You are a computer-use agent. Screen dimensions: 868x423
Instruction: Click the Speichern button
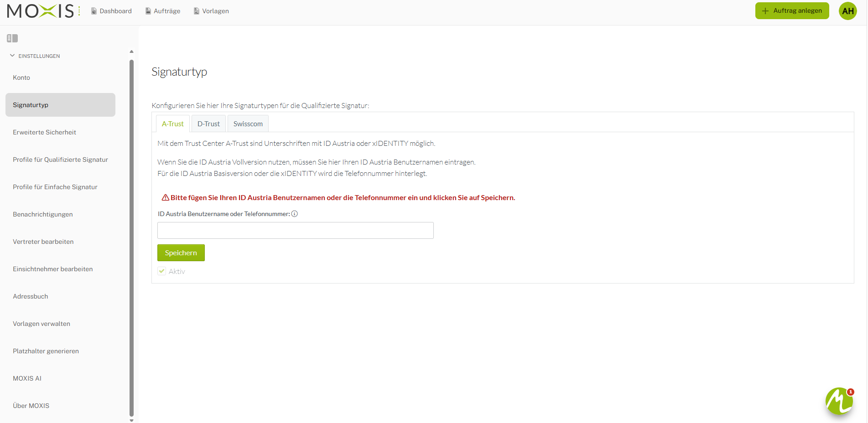click(x=181, y=253)
